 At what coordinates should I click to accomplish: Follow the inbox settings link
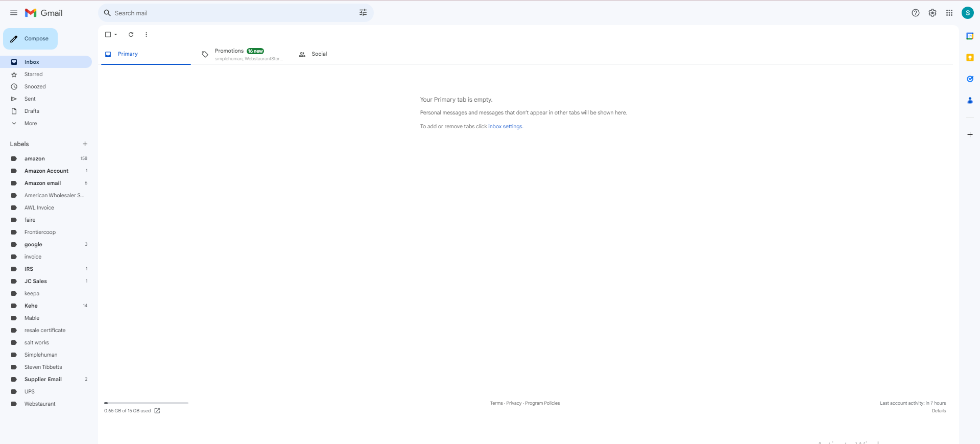(x=505, y=126)
